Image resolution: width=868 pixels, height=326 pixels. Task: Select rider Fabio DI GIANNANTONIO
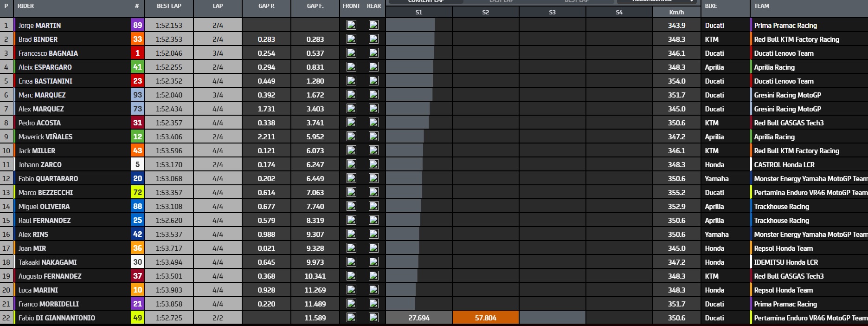pyautogui.click(x=57, y=318)
